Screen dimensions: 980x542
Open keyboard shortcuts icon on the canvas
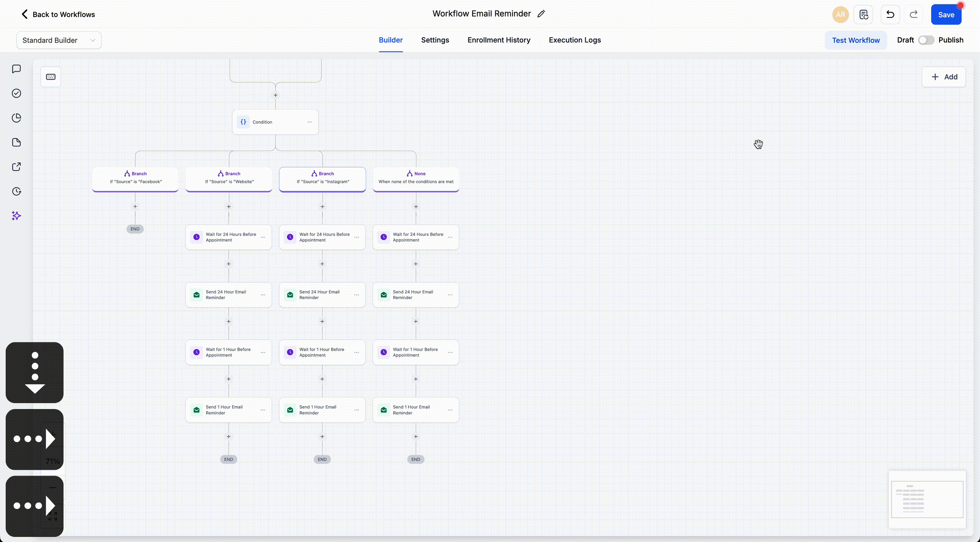click(x=51, y=76)
